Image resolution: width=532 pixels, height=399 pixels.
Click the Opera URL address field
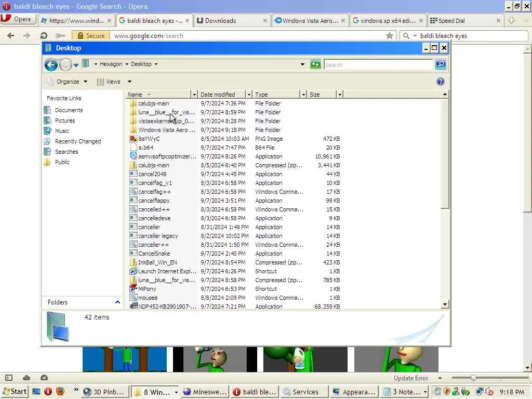point(248,36)
